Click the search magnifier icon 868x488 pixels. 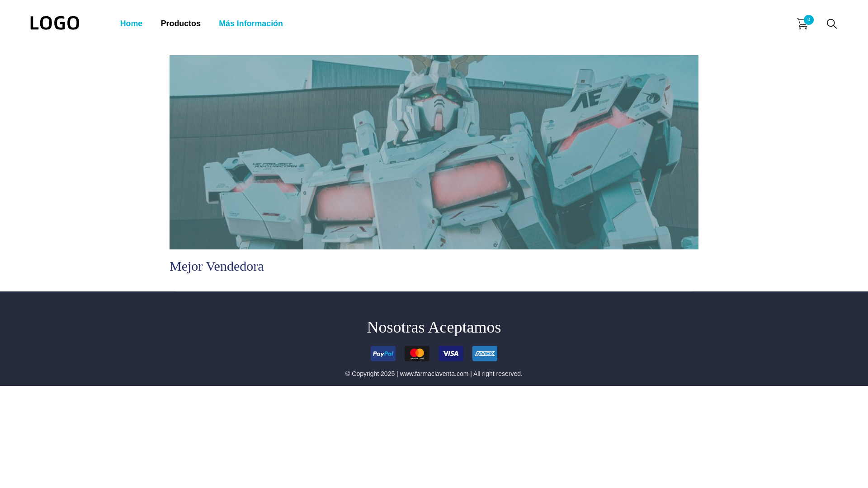(831, 24)
